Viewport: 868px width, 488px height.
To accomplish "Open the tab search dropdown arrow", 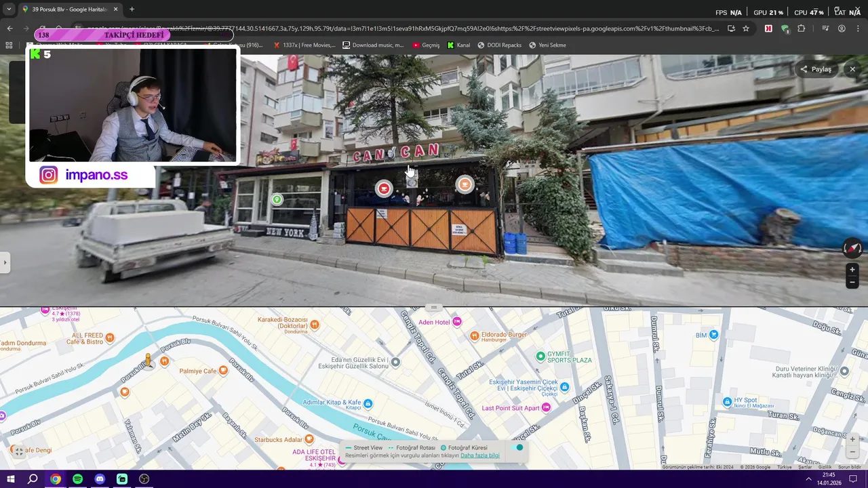I will tap(8, 9).
